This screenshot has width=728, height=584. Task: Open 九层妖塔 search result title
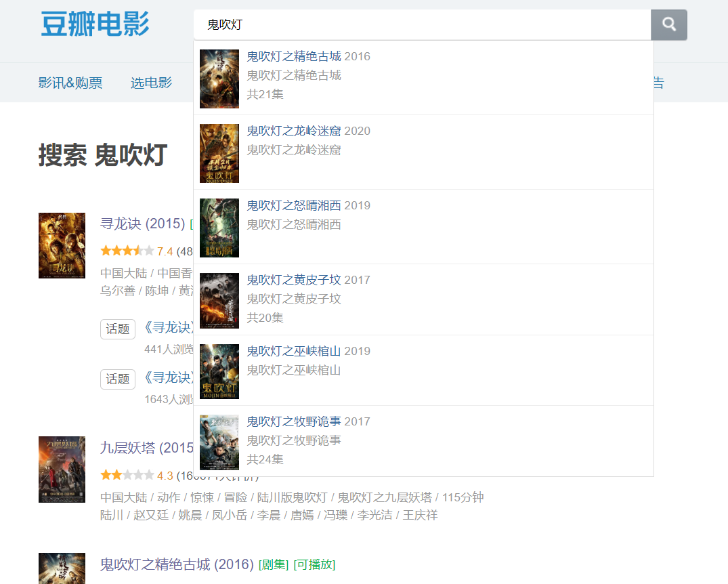(147, 448)
